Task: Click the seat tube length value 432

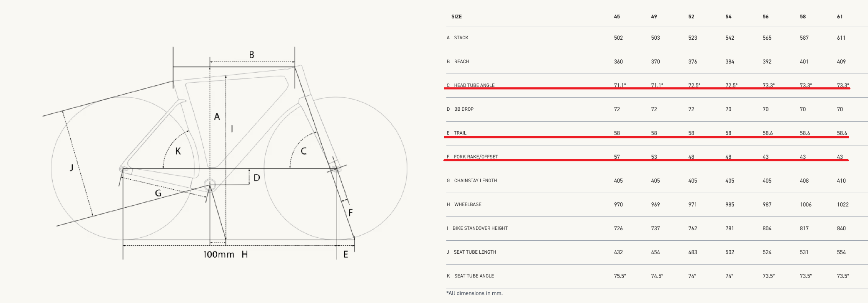Action: point(618,252)
